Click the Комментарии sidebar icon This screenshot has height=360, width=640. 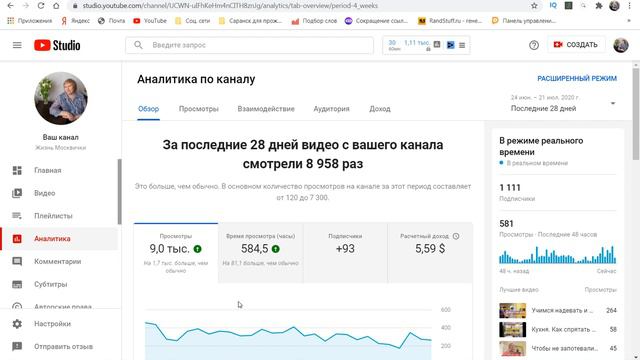pyautogui.click(x=17, y=261)
